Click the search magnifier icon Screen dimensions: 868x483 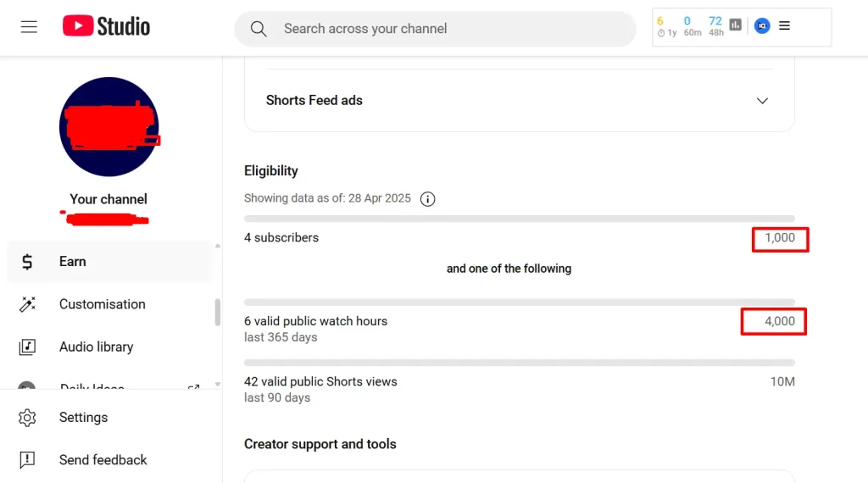259,29
